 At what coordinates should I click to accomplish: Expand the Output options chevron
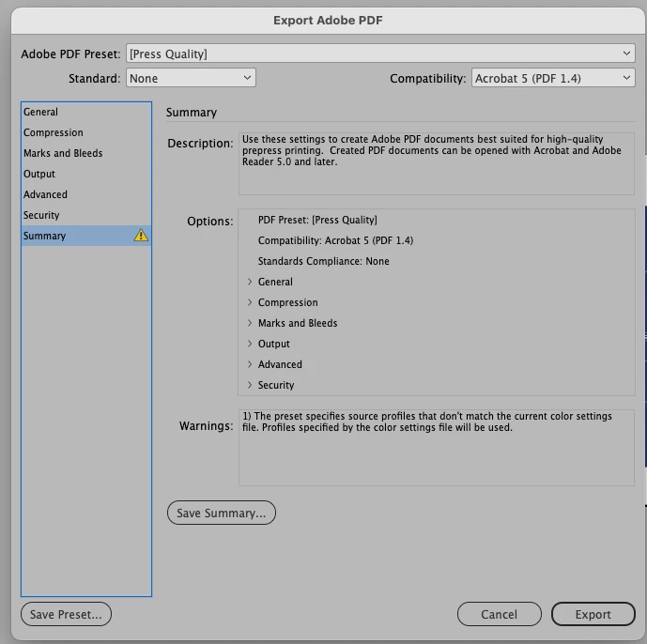coord(250,344)
